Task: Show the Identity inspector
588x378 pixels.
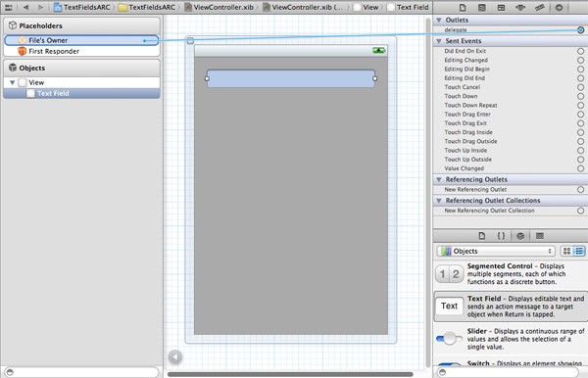Action: [501, 8]
